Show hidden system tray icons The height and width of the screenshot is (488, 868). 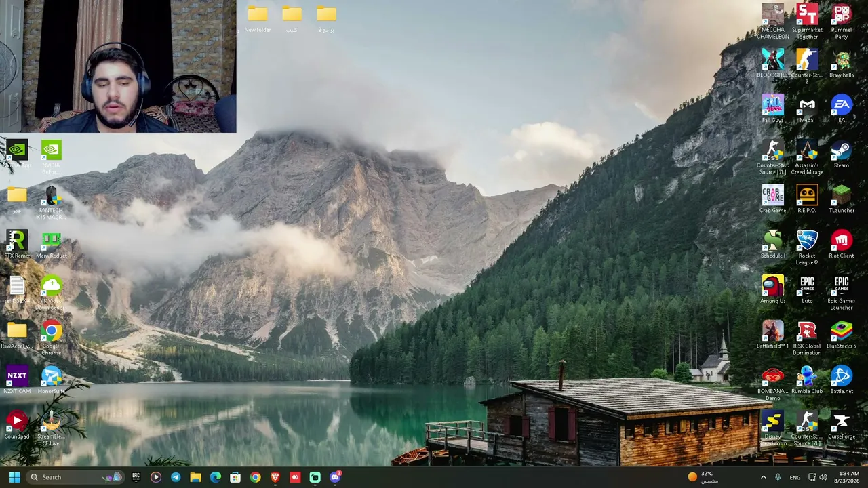(x=763, y=477)
